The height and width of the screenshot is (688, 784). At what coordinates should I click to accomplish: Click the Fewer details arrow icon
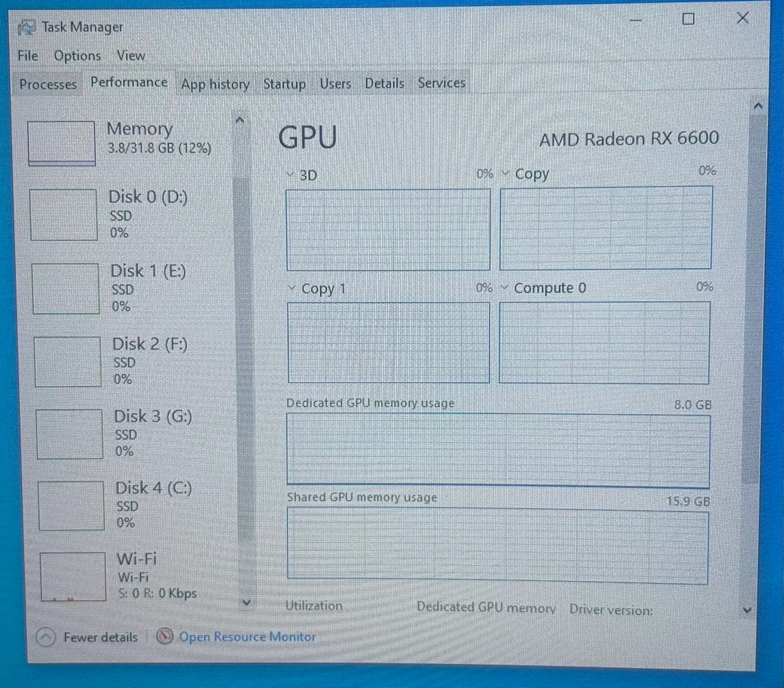[46, 637]
